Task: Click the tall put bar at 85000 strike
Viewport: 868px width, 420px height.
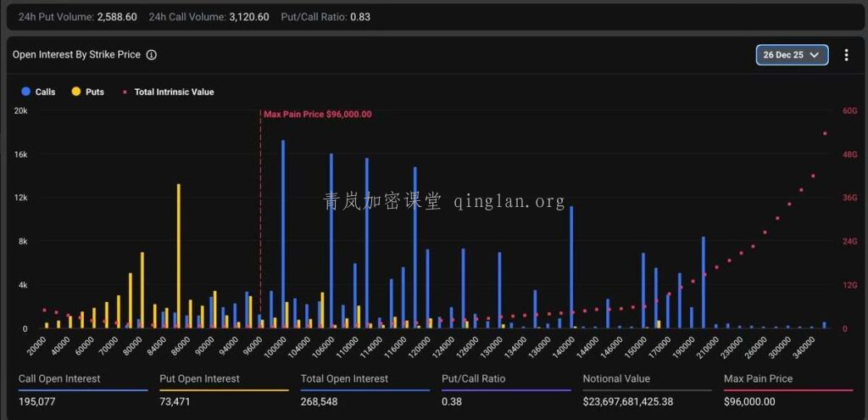Action: [178, 255]
